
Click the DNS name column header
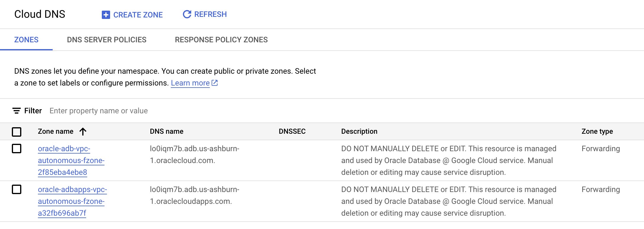[167, 131]
